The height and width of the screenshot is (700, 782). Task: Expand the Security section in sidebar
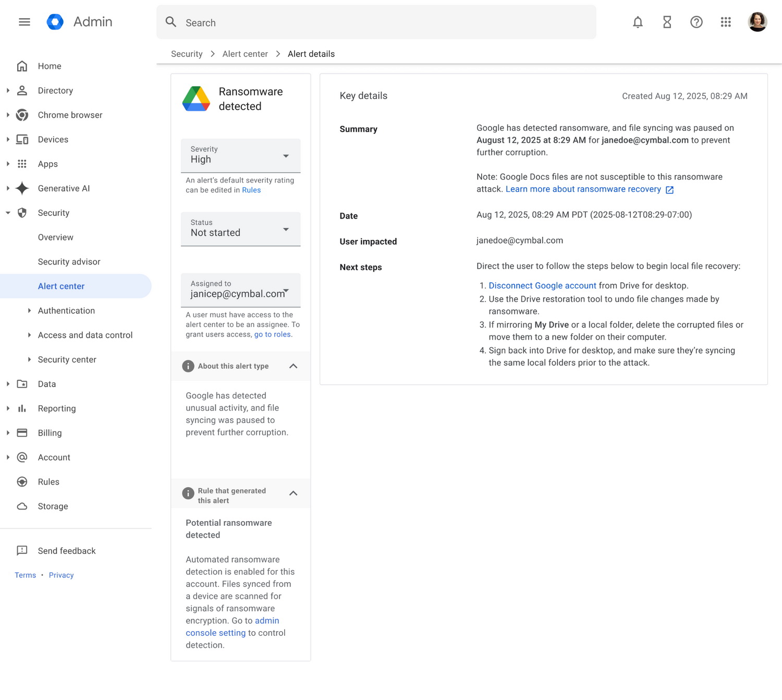click(8, 213)
